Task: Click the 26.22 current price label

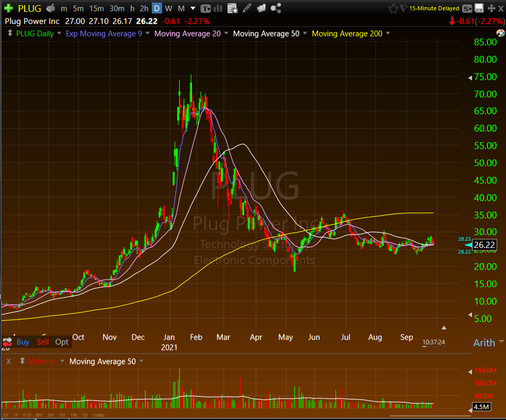Action: click(484, 245)
